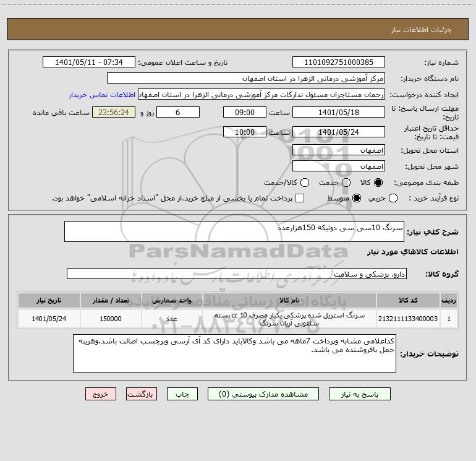Click the خروج exit button
This screenshot has height=461, width=476.
(x=101, y=394)
